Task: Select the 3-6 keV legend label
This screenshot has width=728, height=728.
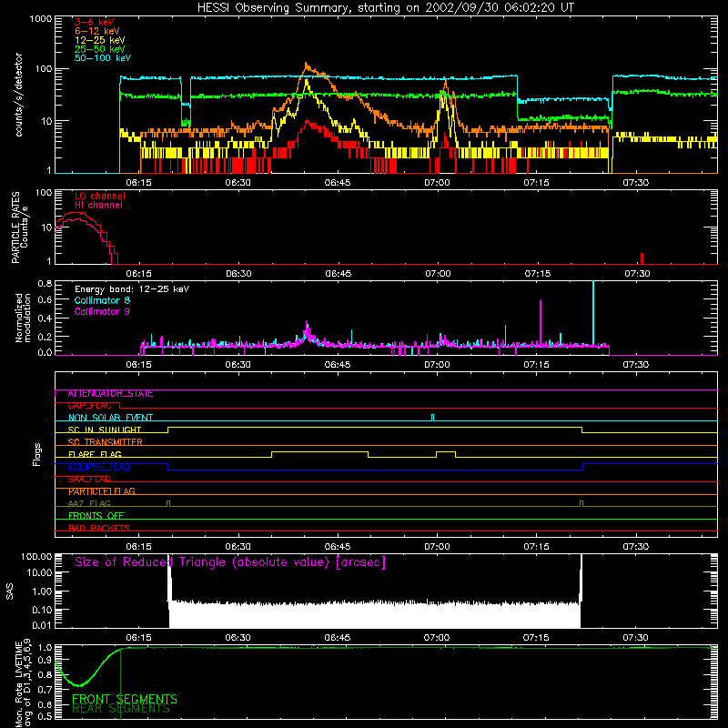Action: 95,22
